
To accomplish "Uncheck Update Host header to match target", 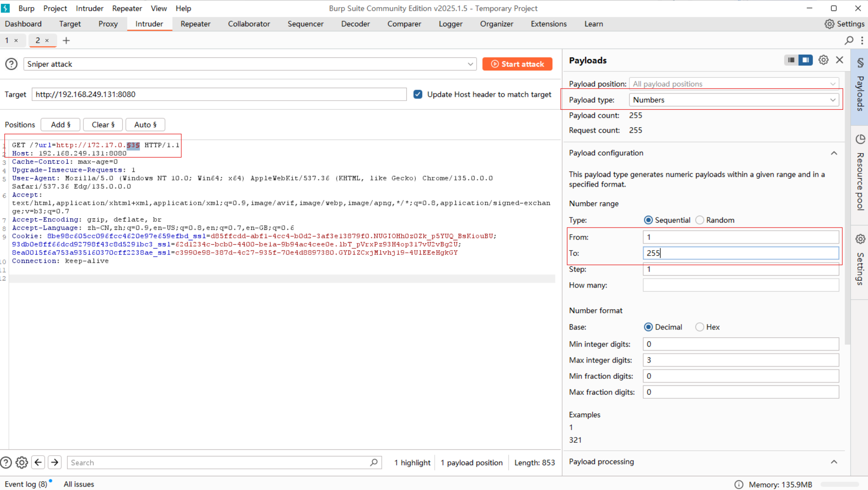I will pyautogui.click(x=418, y=94).
